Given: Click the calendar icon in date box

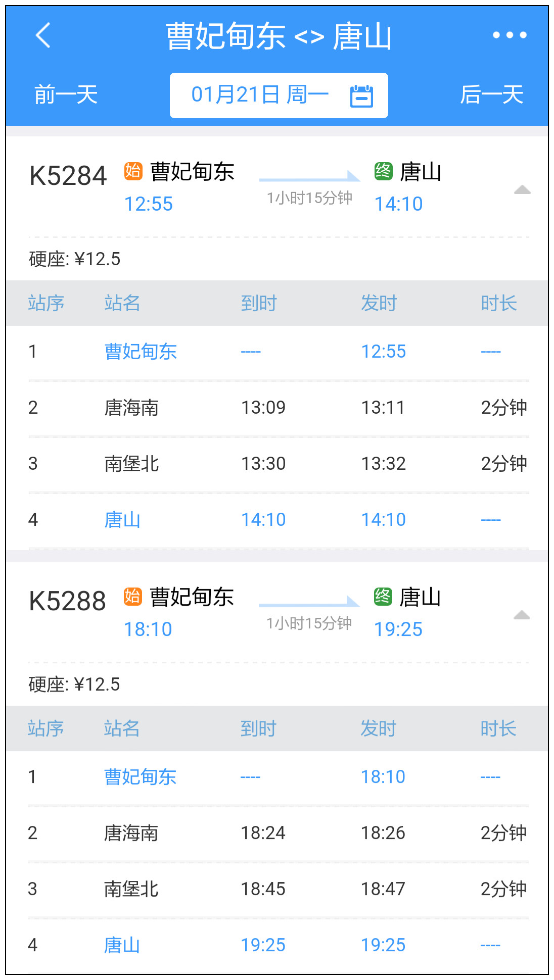Looking at the screenshot, I should point(361,95).
